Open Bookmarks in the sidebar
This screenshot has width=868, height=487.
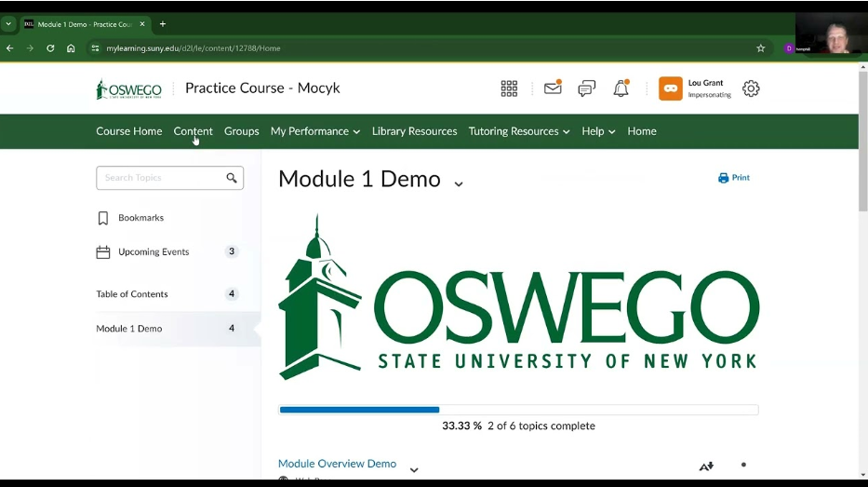tap(140, 218)
